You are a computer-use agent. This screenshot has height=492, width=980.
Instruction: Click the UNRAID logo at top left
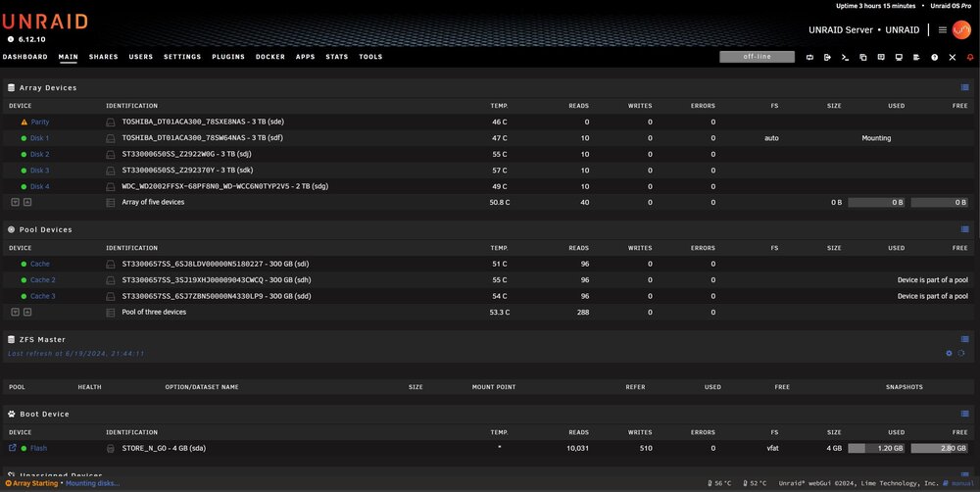tap(45, 22)
